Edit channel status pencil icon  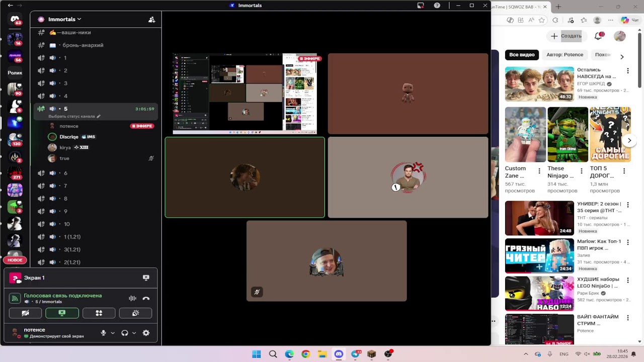(99, 116)
